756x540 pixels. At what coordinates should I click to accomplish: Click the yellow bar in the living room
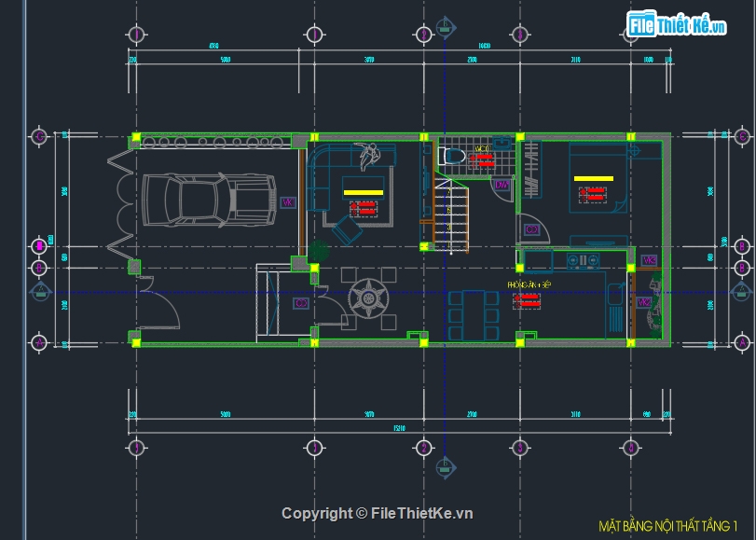363,192
